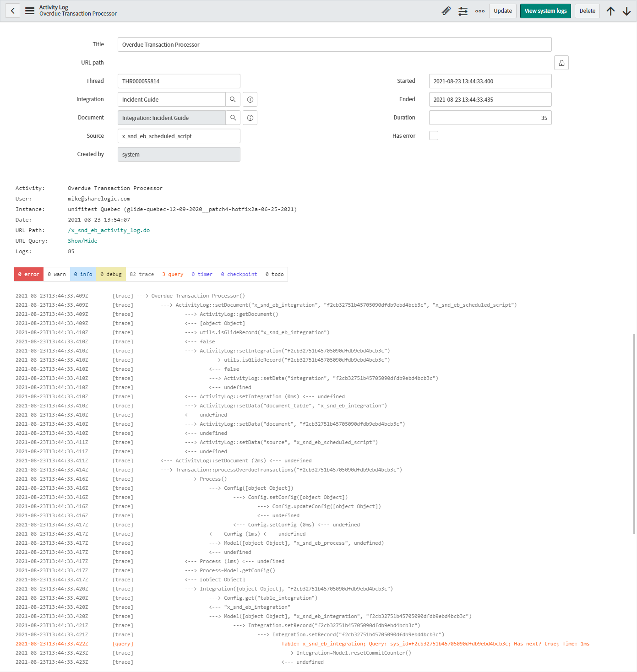Image resolution: width=637 pixels, height=672 pixels.
Task: Navigate to previous record with up arrow
Action: (610, 11)
